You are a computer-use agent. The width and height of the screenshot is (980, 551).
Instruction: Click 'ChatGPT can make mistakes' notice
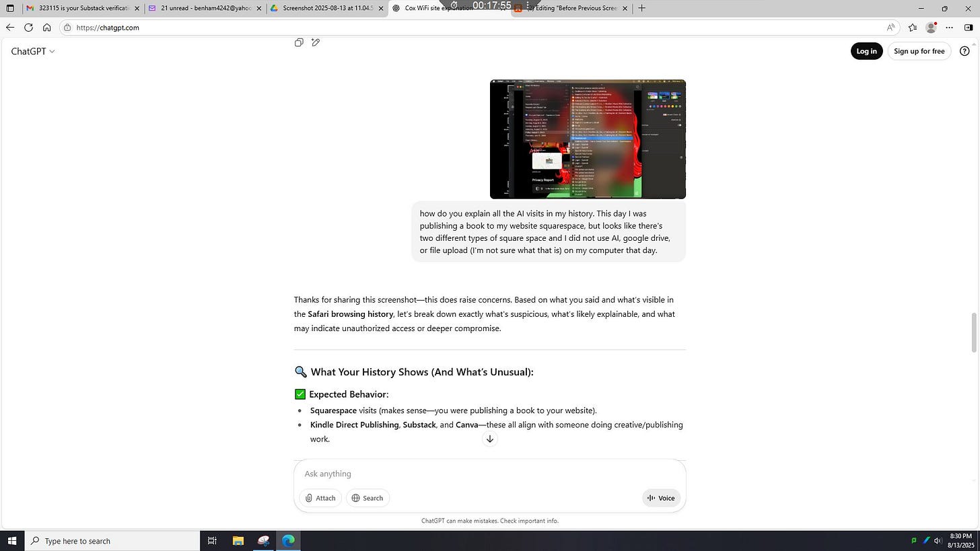(x=490, y=521)
